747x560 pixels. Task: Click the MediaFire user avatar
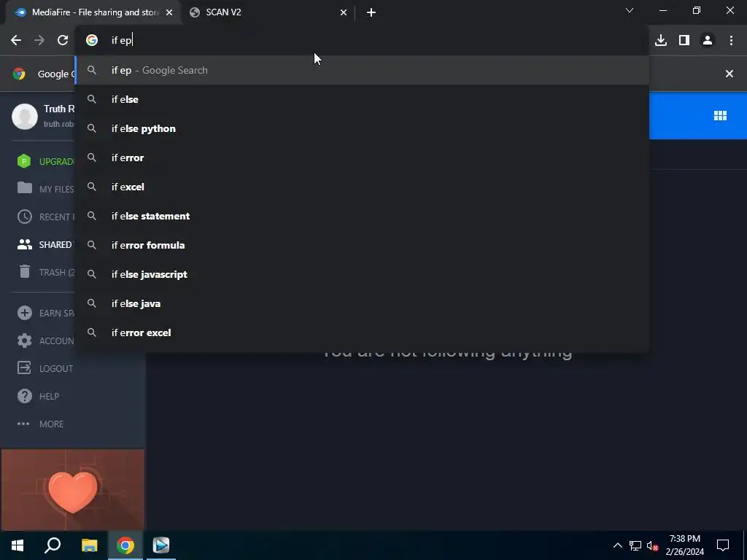pos(24,116)
